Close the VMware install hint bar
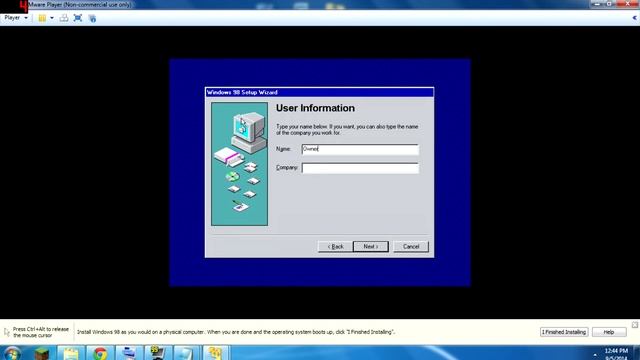Image resolution: width=640 pixels, height=360 pixels. 635,325
